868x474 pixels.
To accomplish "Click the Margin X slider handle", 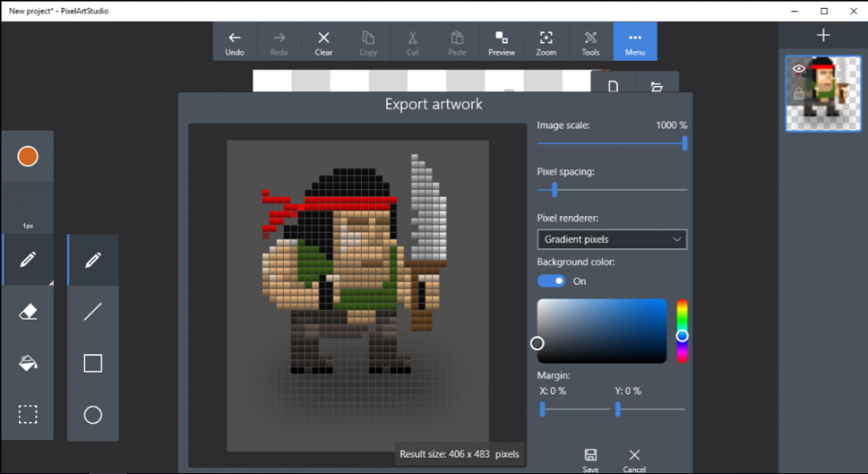I will pyautogui.click(x=542, y=409).
